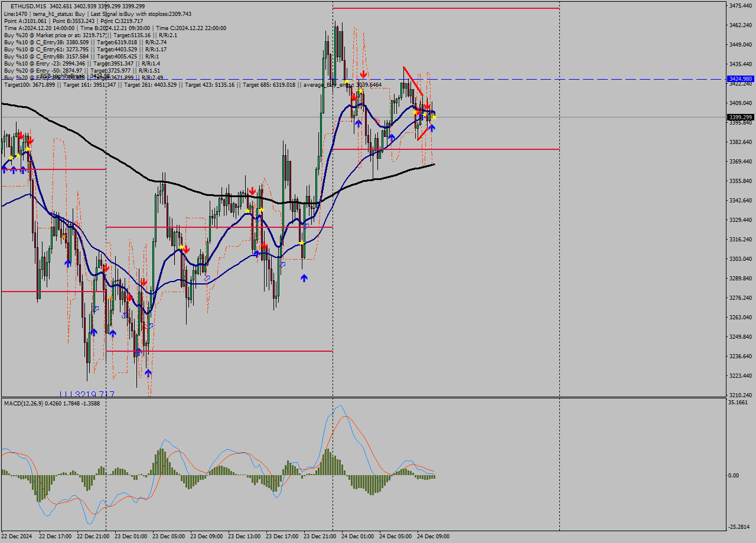Viewport: 756px width, 543px height.
Task: Click the 3369.440 price axis label
Action: pos(741,161)
